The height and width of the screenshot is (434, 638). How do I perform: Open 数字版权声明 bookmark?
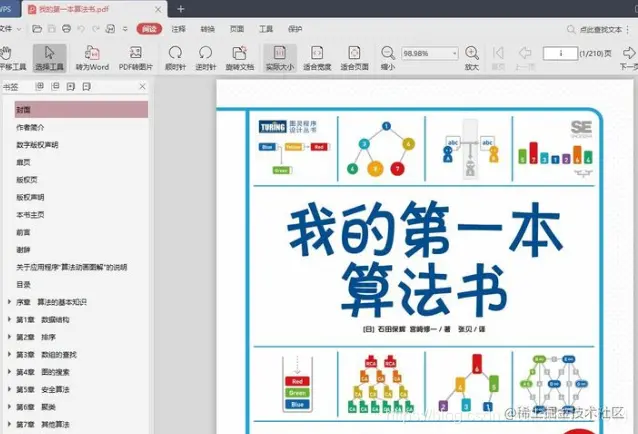point(37,145)
